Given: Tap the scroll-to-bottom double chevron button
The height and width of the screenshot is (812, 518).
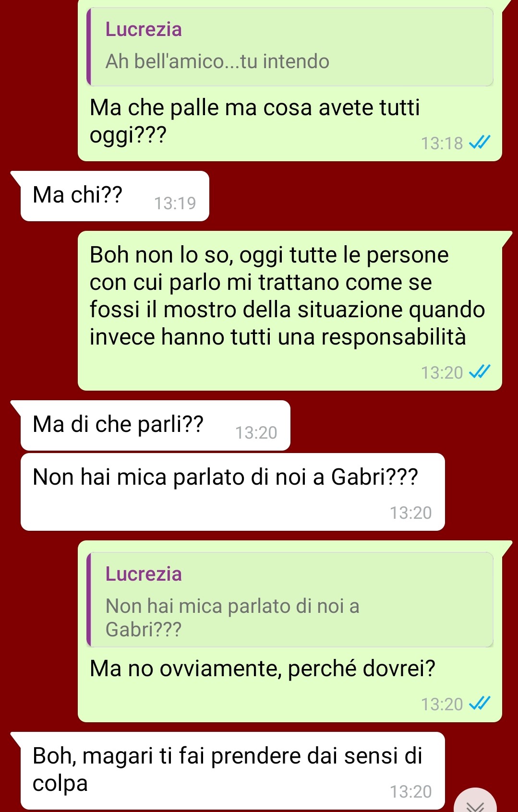Looking at the screenshot, I should click(x=475, y=801).
